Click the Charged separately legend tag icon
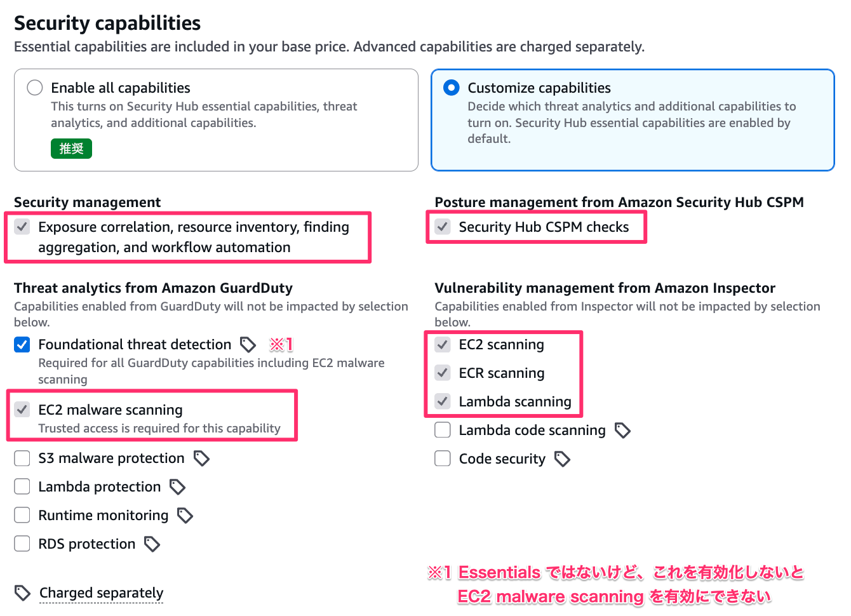 click(22, 593)
